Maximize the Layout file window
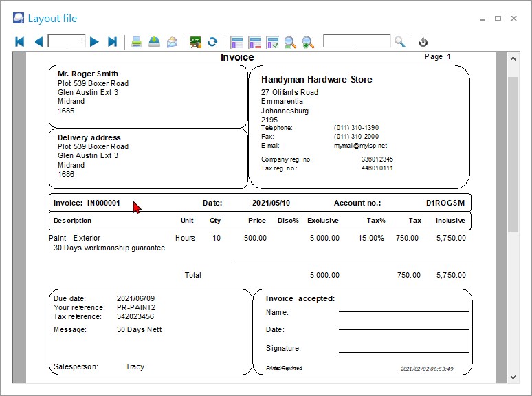This screenshot has height=396, width=532. (498, 19)
